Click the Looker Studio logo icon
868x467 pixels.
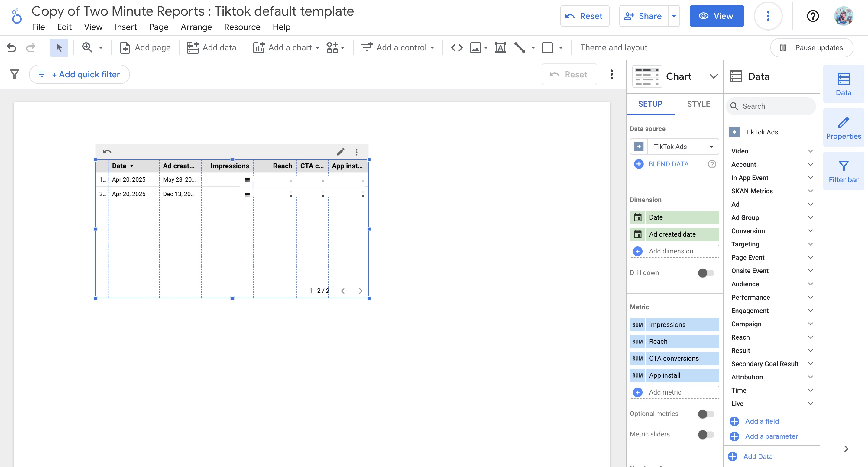(16, 16)
